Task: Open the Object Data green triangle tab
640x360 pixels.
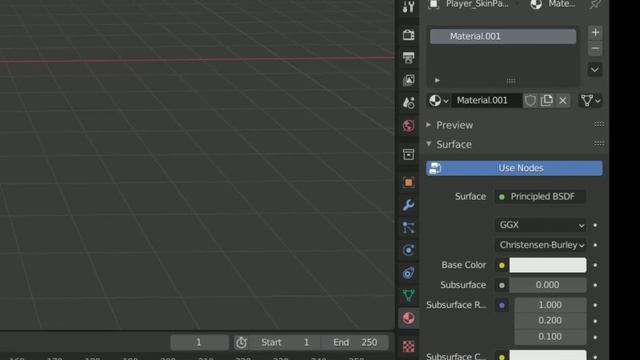Action: (408, 296)
